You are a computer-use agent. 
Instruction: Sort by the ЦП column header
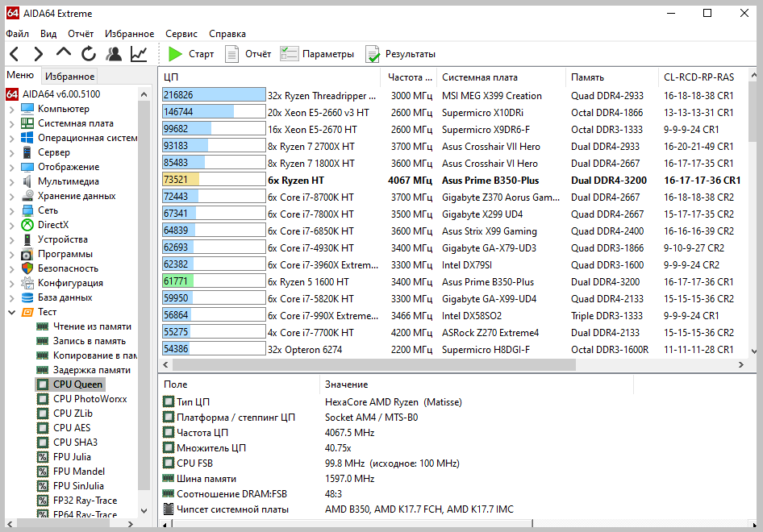click(270, 77)
